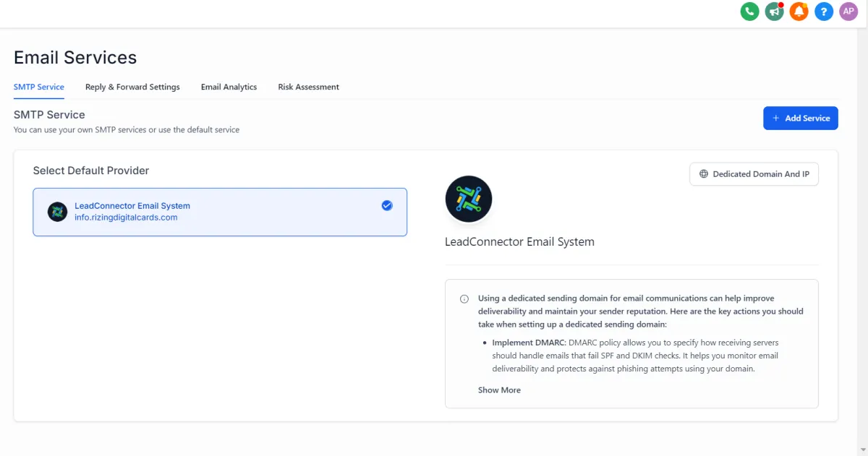Click the Dedicated Domain And IP button
The height and width of the screenshot is (456, 868).
pyautogui.click(x=754, y=174)
